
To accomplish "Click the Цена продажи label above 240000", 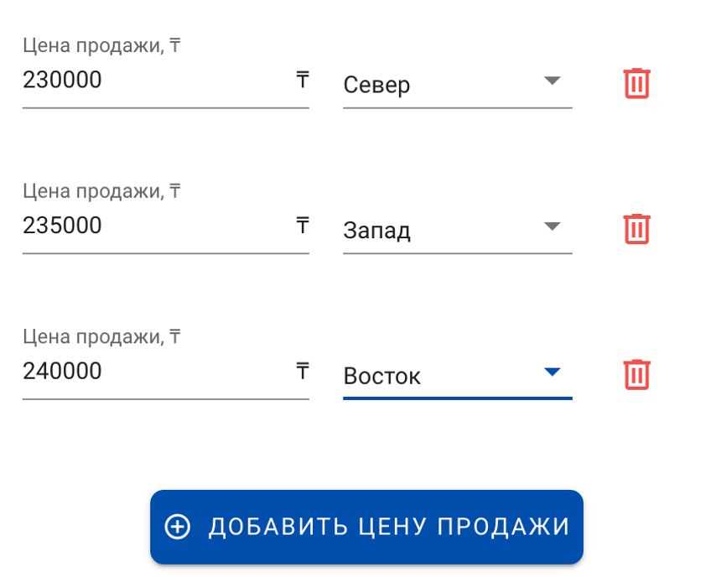I will click(x=102, y=337).
